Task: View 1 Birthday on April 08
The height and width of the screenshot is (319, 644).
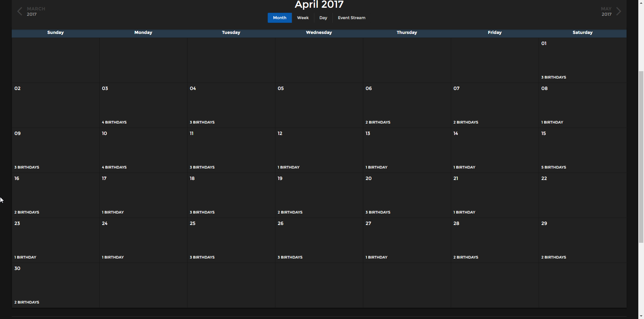Action: 552,122
